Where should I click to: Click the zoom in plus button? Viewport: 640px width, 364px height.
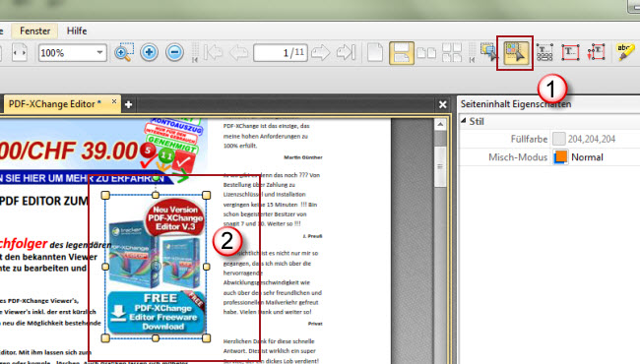click(149, 52)
